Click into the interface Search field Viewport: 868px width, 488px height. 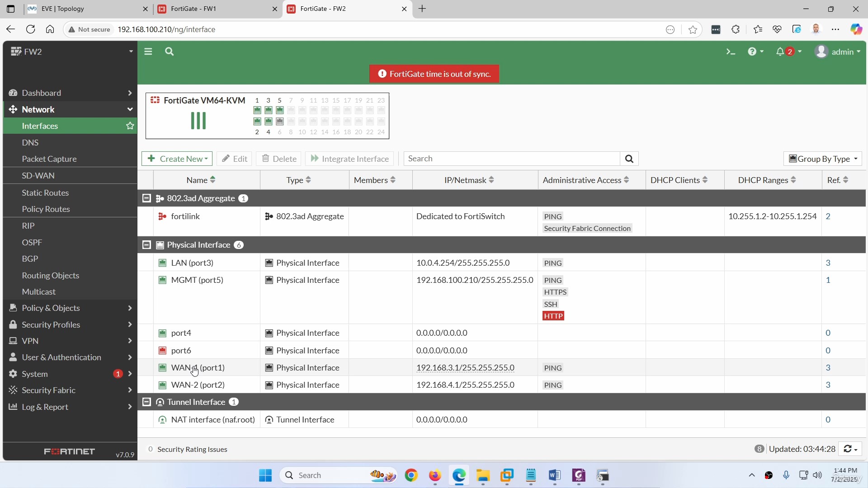tap(512, 159)
